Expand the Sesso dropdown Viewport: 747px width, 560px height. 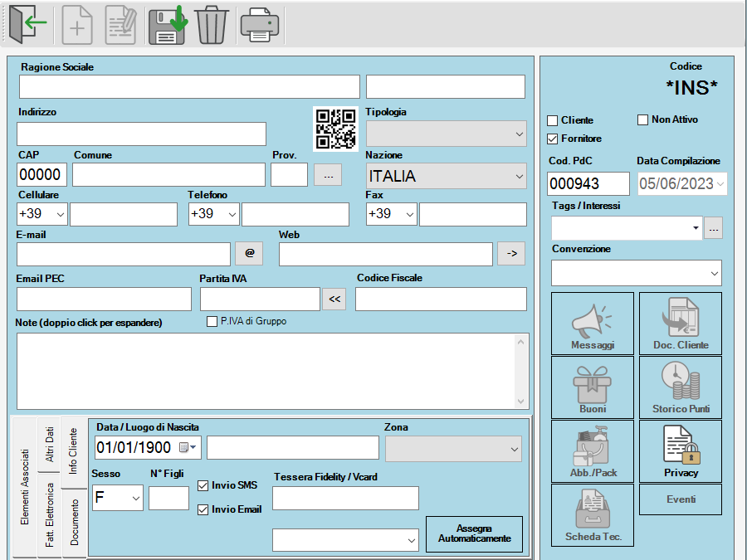click(x=135, y=499)
